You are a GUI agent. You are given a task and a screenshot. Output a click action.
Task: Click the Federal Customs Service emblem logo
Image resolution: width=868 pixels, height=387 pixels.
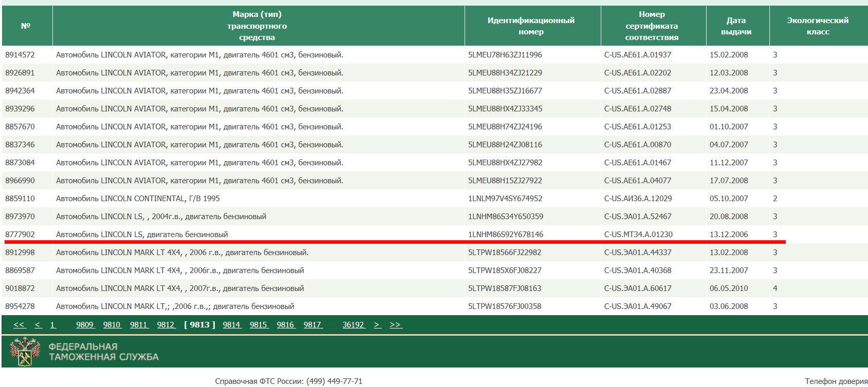(x=25, y=352)
